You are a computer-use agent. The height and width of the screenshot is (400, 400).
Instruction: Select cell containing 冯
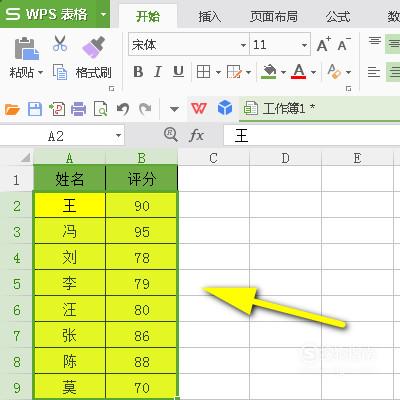point(70,231)
